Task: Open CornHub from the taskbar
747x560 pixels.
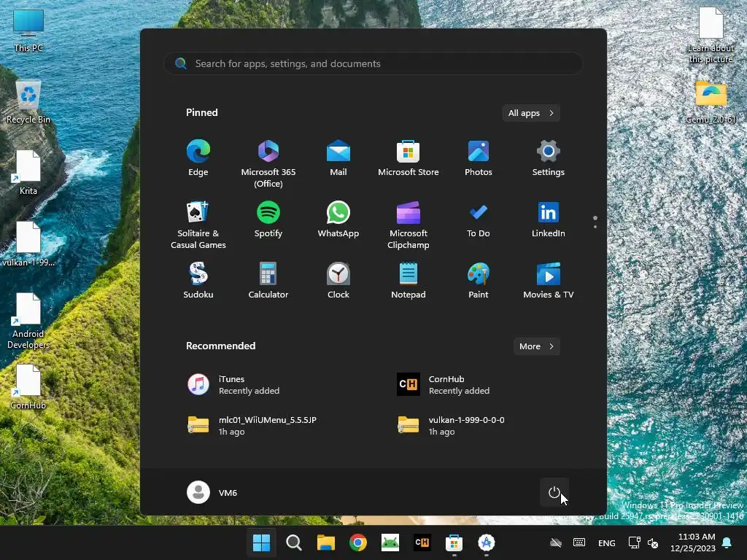Action: coord(422,542)
